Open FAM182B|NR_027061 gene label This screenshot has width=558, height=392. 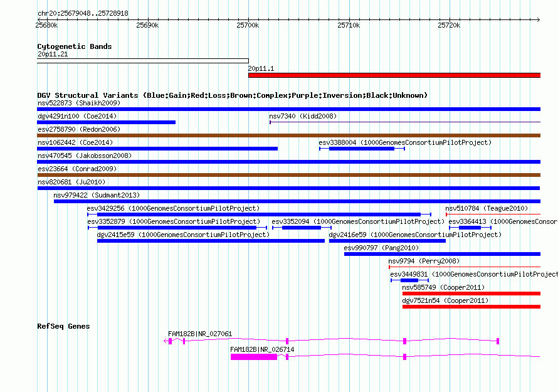[x=200, y=334]
